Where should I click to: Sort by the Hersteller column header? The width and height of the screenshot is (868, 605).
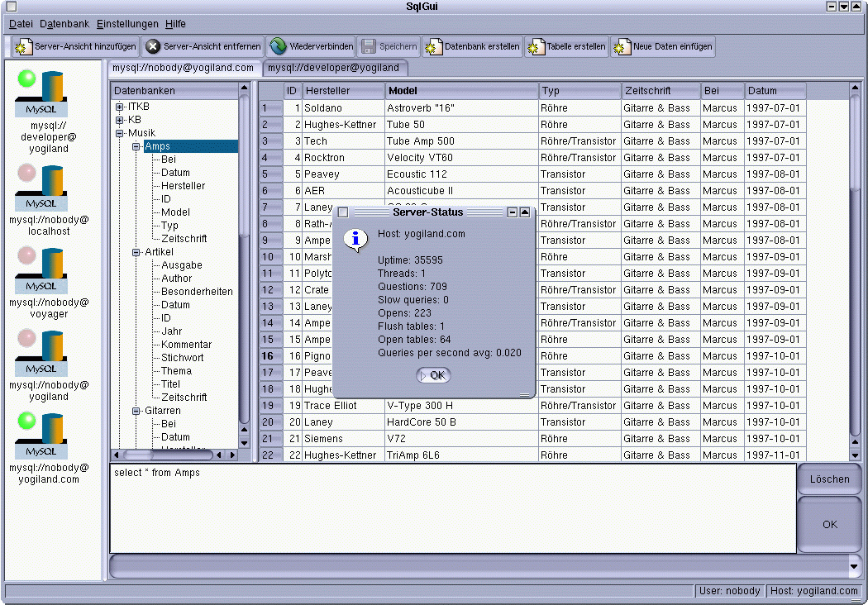point(343,91)
